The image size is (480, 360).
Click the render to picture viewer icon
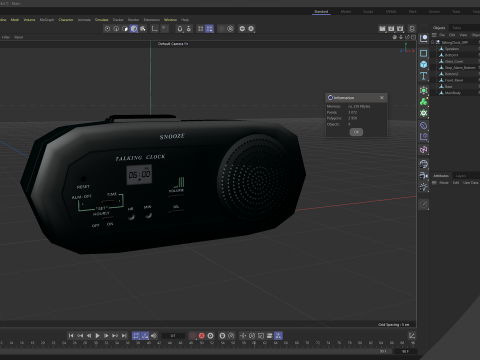pos(391,29)
